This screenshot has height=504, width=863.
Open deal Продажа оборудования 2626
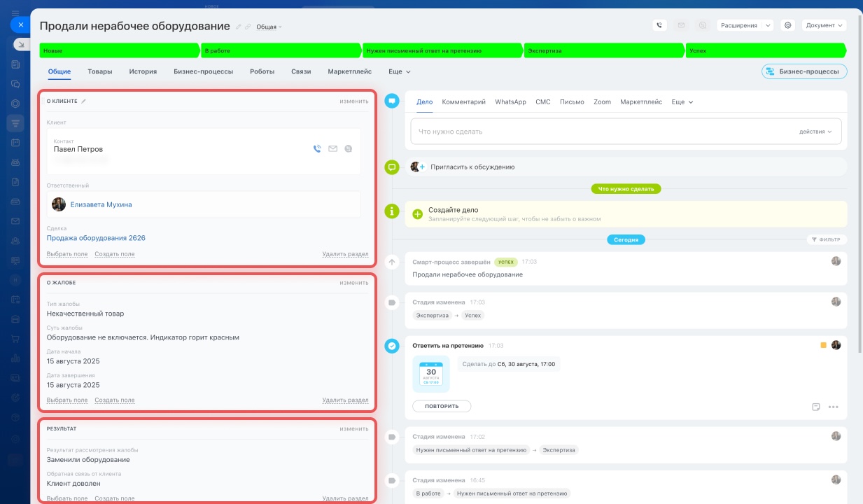tap(96, 238)
